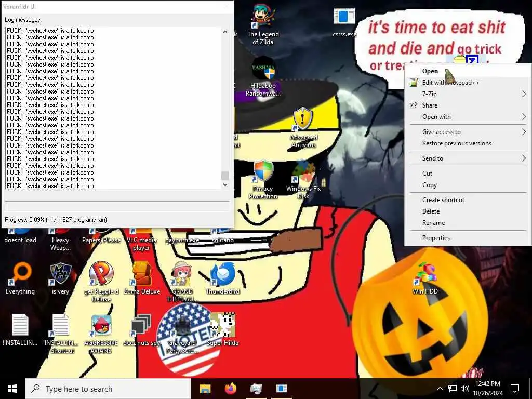Open the GRAND THEFT AU... shortcut
The width and height of the screenshot is (532, 399).
tap(182, 282)
